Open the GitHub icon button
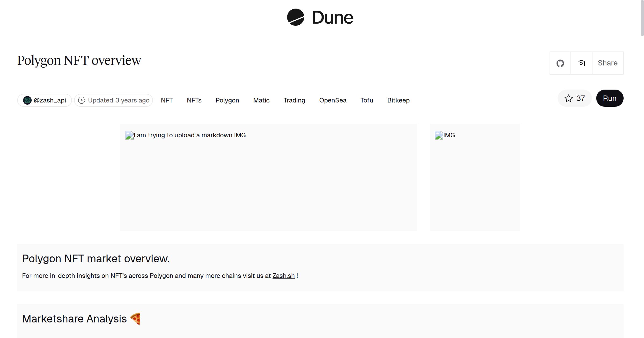 560,63
